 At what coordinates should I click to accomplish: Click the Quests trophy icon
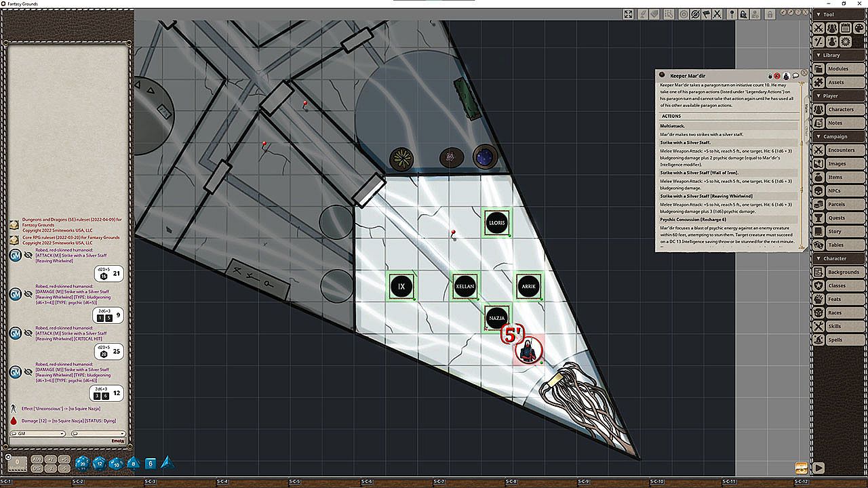coord(818,218)
